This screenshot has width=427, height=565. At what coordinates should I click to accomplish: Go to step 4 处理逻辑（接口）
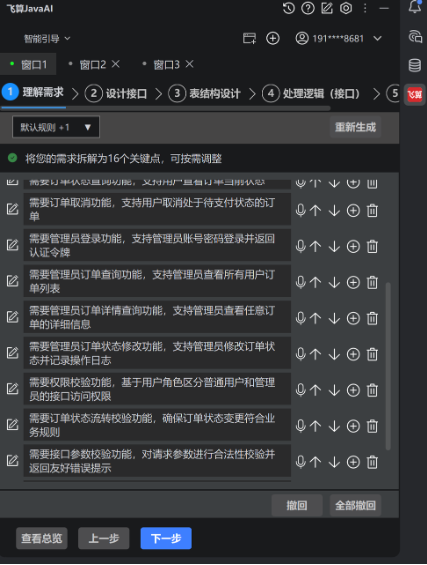[311, 94]
